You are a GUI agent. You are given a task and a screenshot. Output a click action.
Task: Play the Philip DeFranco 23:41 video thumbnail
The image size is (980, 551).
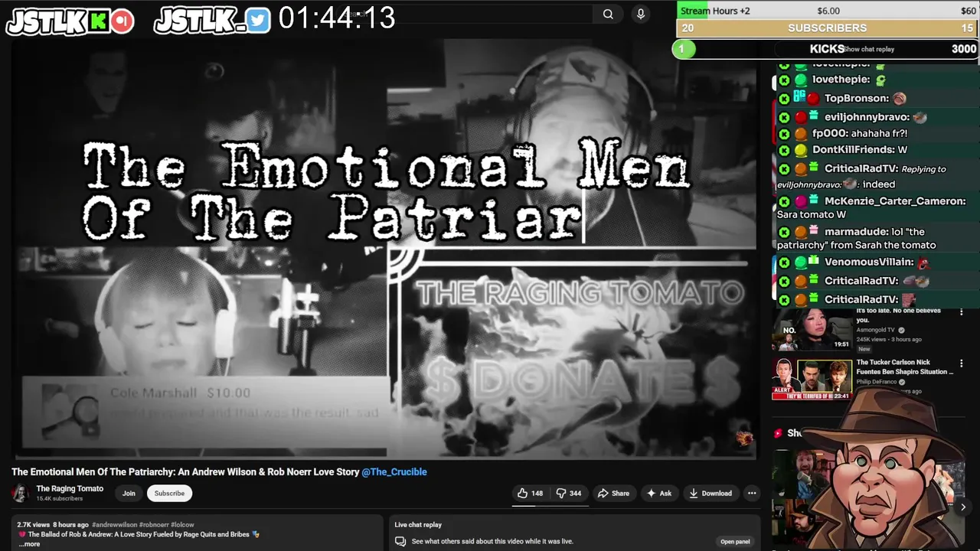(812, 380)
